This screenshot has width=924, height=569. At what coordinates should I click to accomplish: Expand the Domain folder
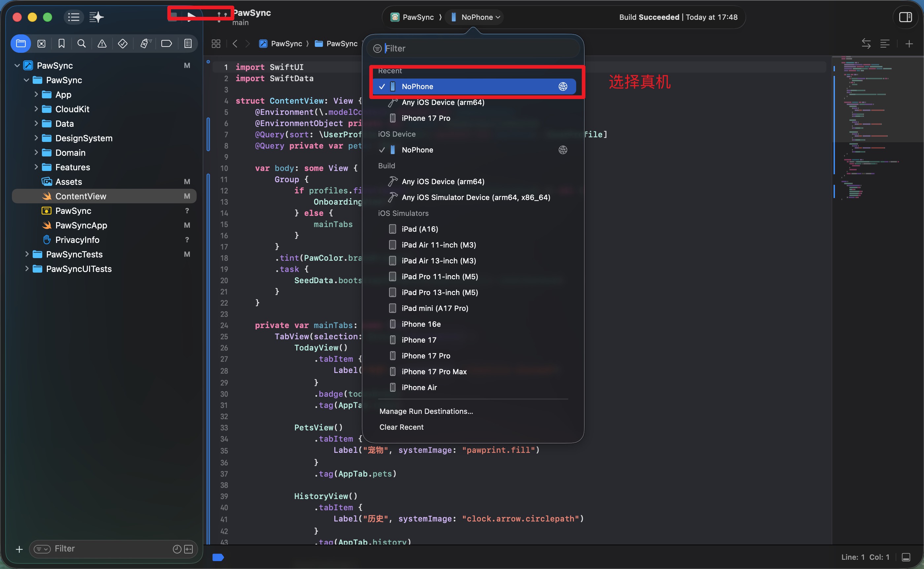click(x=36, y=152)
